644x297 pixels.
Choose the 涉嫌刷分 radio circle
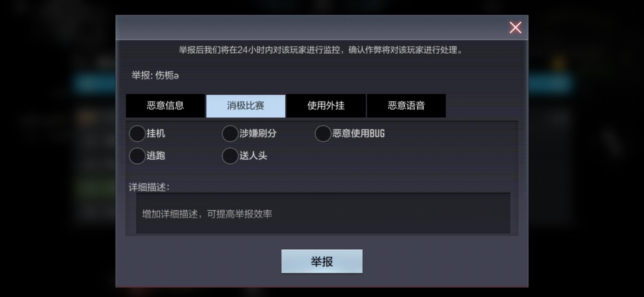pyautogui.click(x=230, y=134)
